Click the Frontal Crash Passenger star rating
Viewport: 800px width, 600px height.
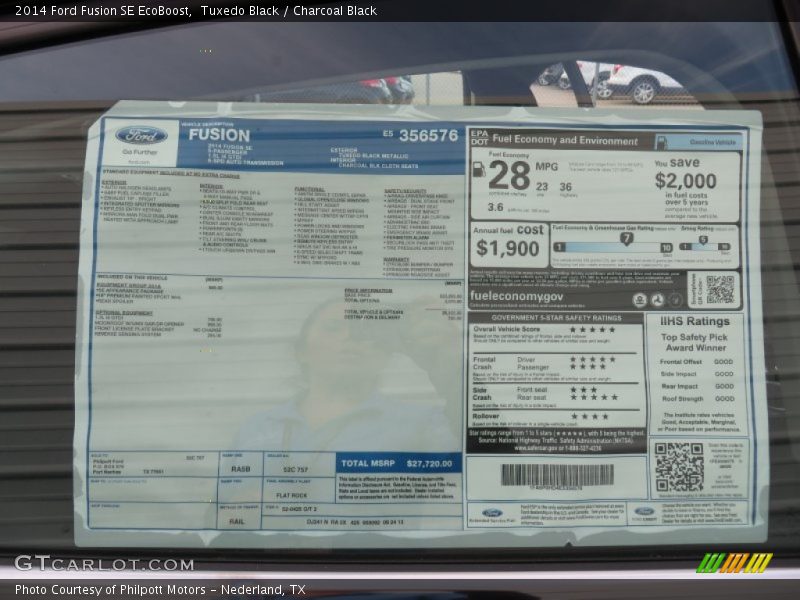click(x=588, y=367)
